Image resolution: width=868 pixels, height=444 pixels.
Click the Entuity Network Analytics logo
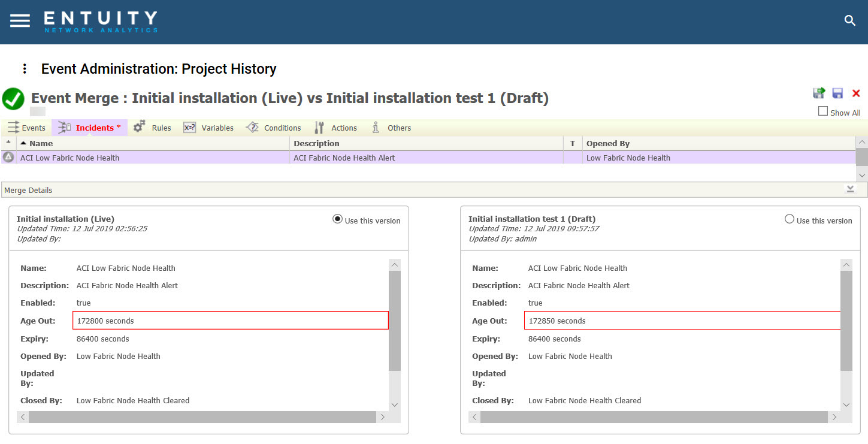[x=100, y=21]
